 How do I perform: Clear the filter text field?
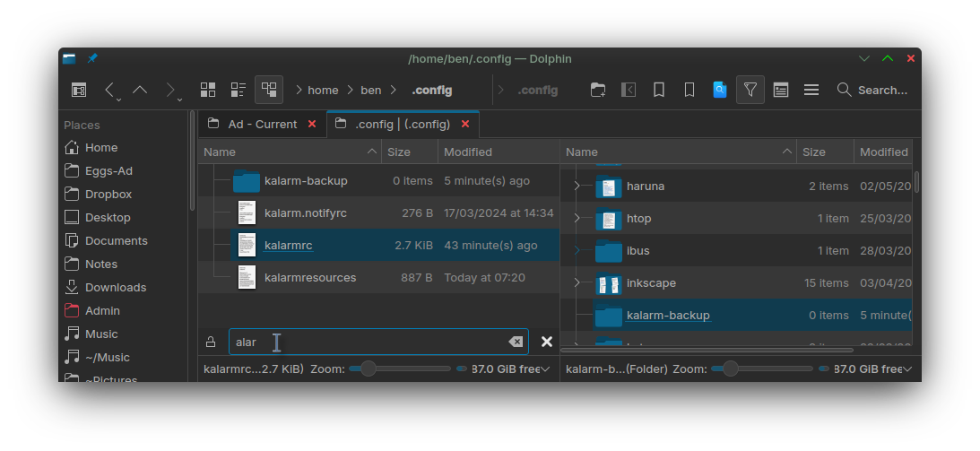[516, 342]
